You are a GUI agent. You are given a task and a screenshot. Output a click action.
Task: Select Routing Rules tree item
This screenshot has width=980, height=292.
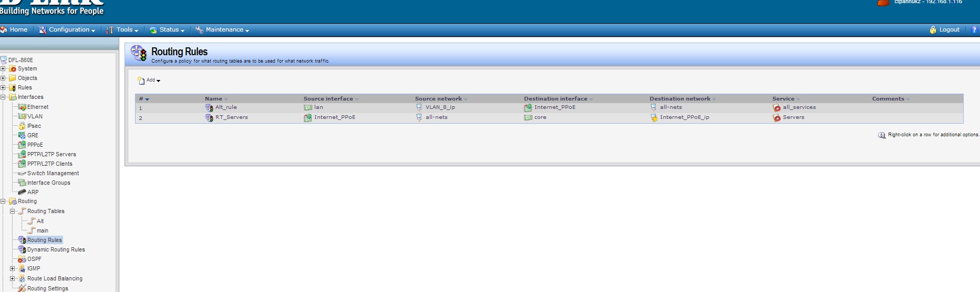pos(45,240)
